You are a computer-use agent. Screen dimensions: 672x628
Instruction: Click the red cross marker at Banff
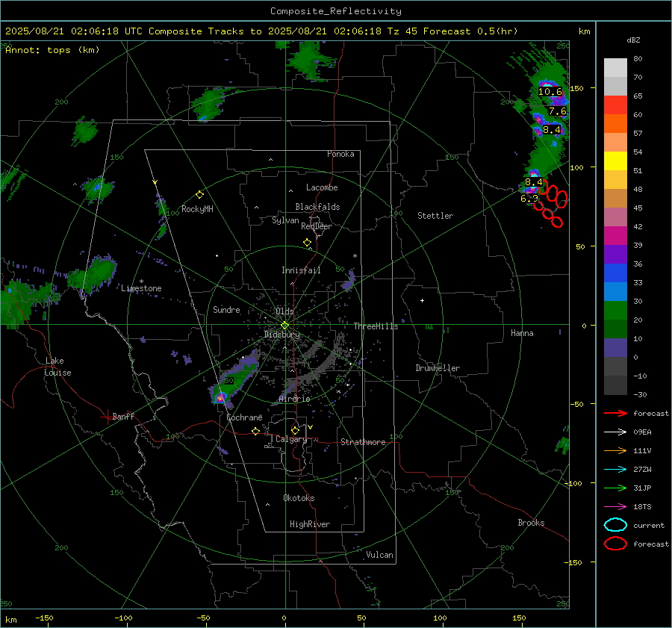tap(107, 417)
